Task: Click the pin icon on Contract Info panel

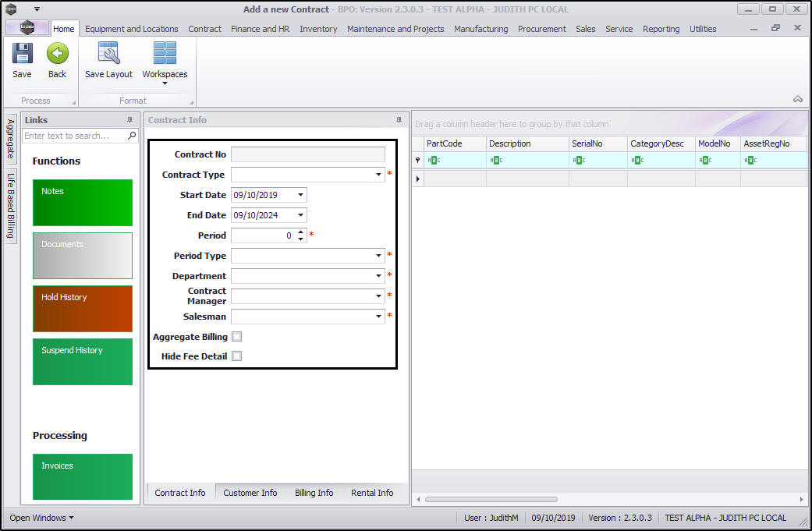Action: (x=399, y=120)
